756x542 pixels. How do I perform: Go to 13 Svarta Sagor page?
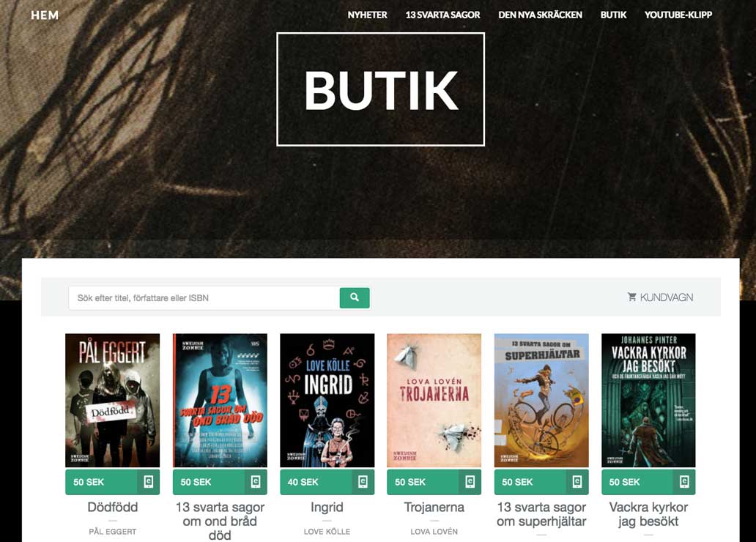coord(442,15)
